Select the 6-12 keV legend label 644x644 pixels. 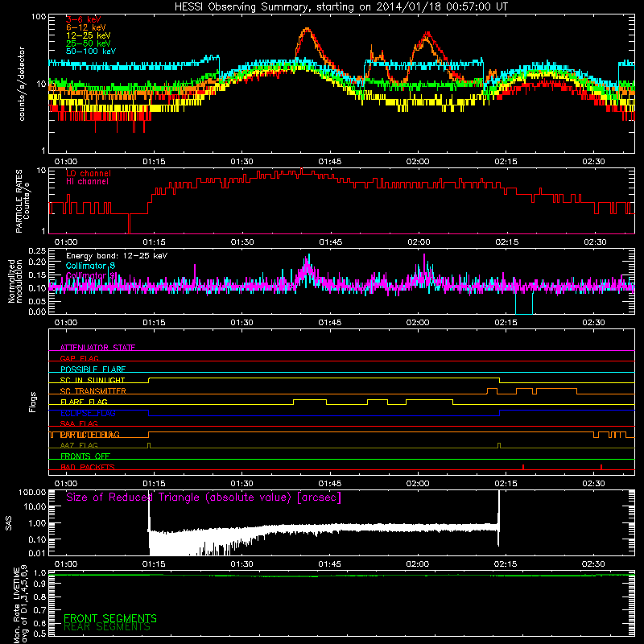pos(86,27)
